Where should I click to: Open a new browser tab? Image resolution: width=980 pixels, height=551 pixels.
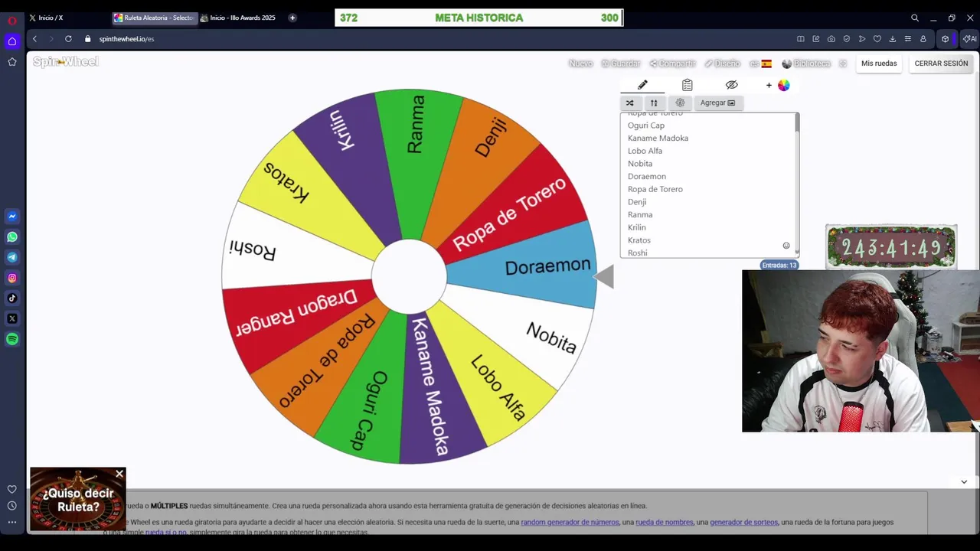[292, 18]
